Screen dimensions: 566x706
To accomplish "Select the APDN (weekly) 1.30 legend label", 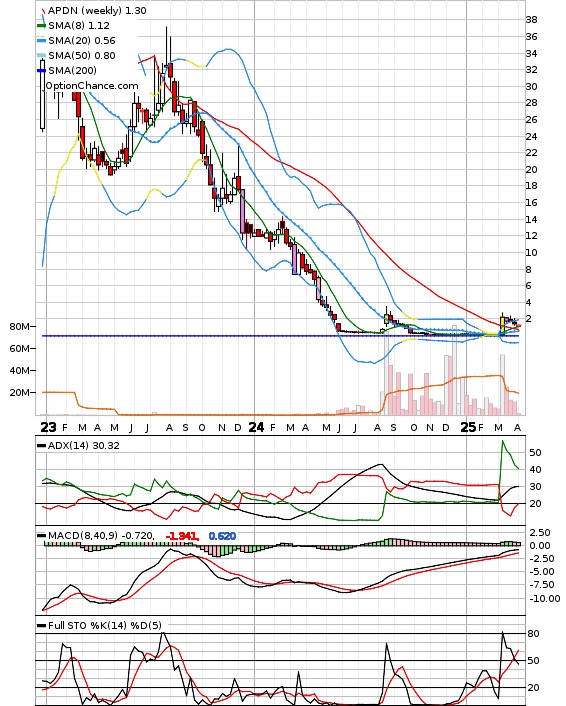I will [97, 10].
